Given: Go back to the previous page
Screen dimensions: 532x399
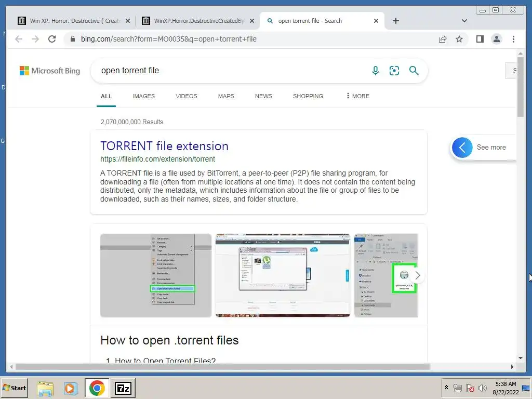Looking at the screenshot, I should coord(19,39).
